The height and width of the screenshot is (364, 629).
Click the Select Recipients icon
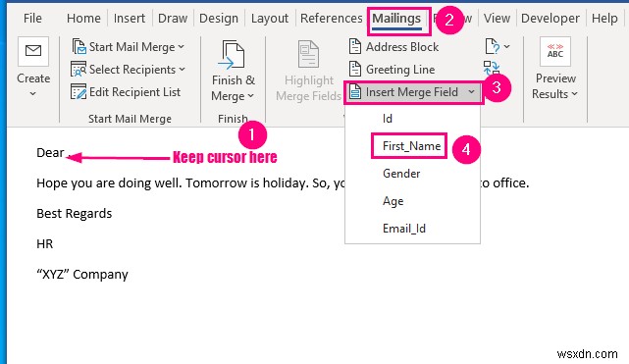tap(79, 69)
